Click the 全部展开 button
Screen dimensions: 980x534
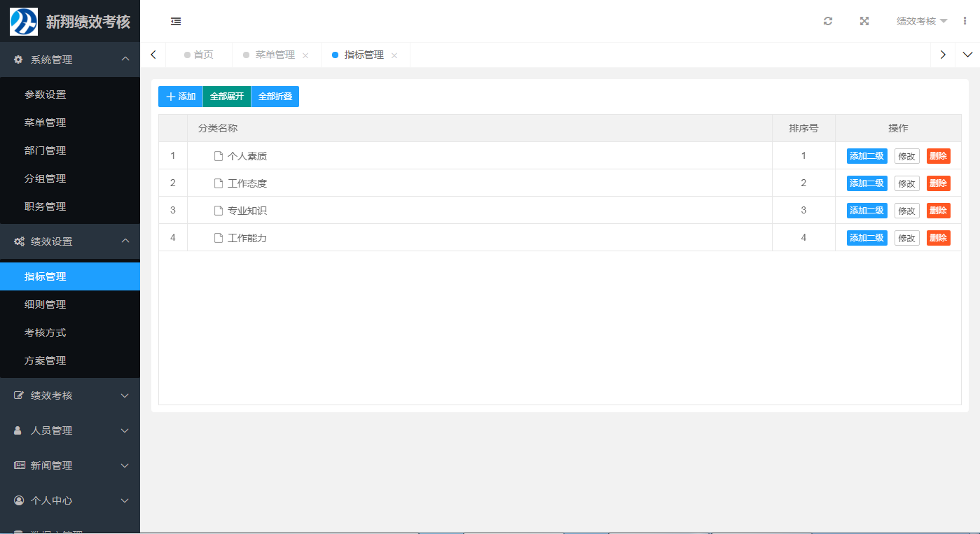[227, 97]
